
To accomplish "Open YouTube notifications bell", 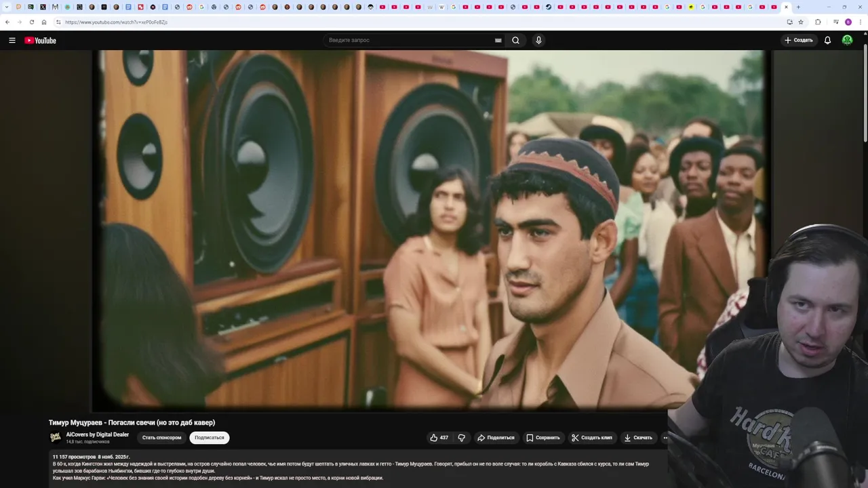I will [827, 41].
